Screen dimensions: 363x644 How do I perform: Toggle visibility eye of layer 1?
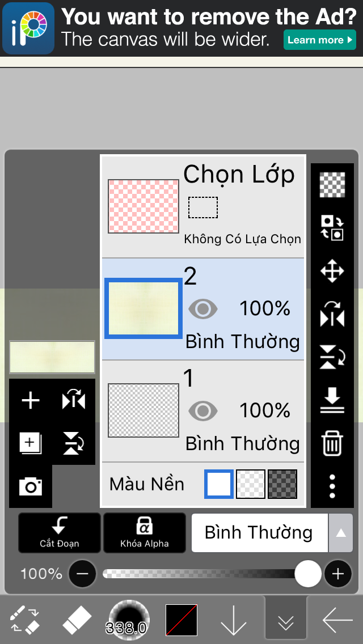(202, 411)
